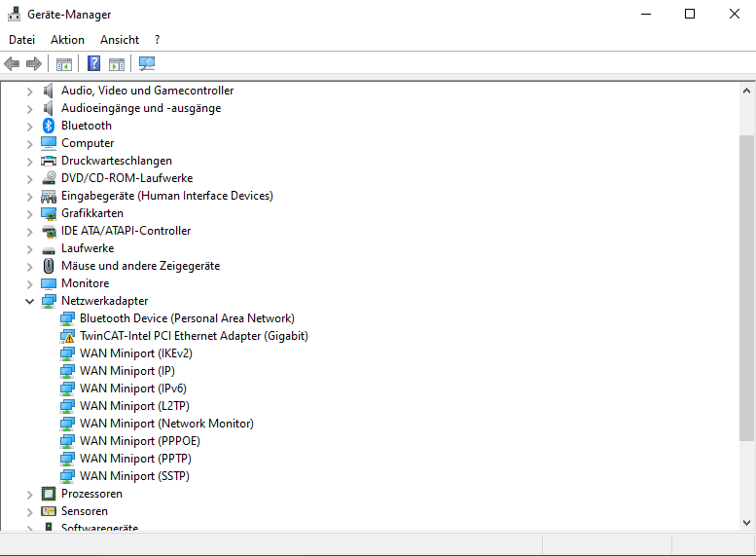
Task: Open the Aktion menu
Action: [67, 40]
